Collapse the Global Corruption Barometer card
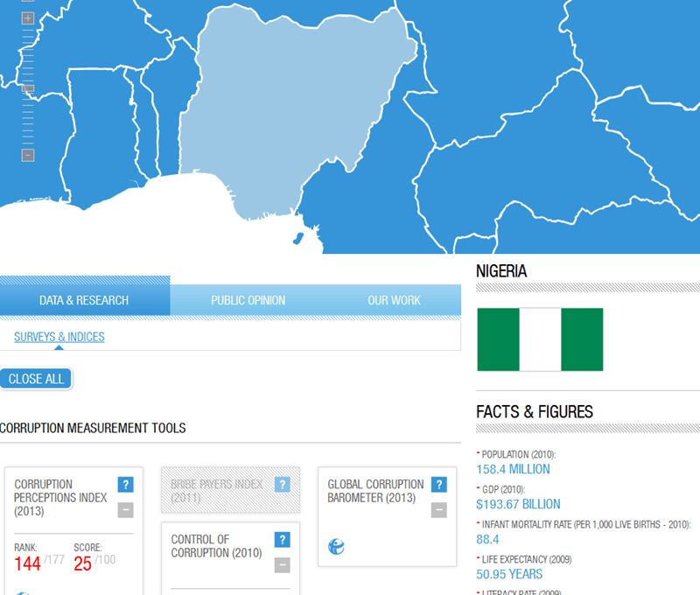 (x=439, y=510)
